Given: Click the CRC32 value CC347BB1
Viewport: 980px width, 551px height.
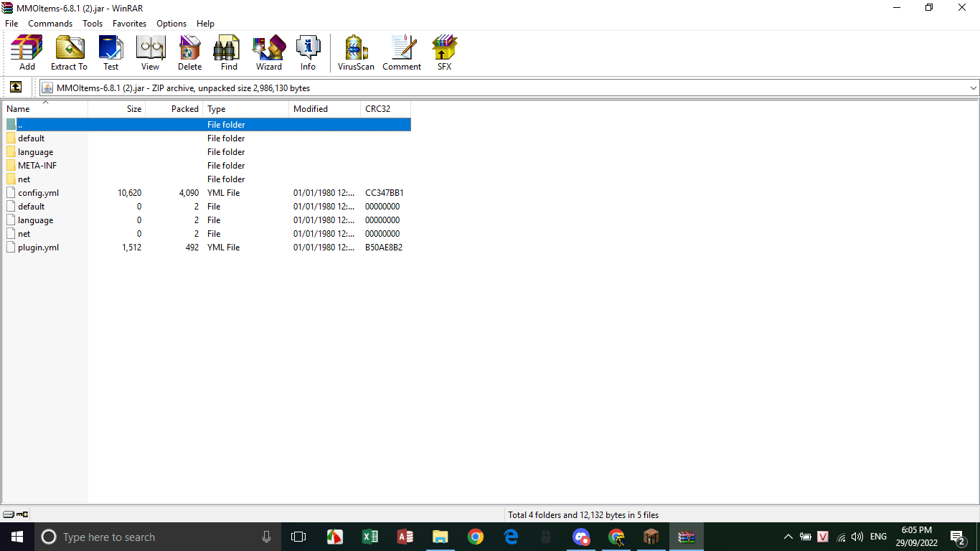Looking at the screenshot, I should coord(385,193).
